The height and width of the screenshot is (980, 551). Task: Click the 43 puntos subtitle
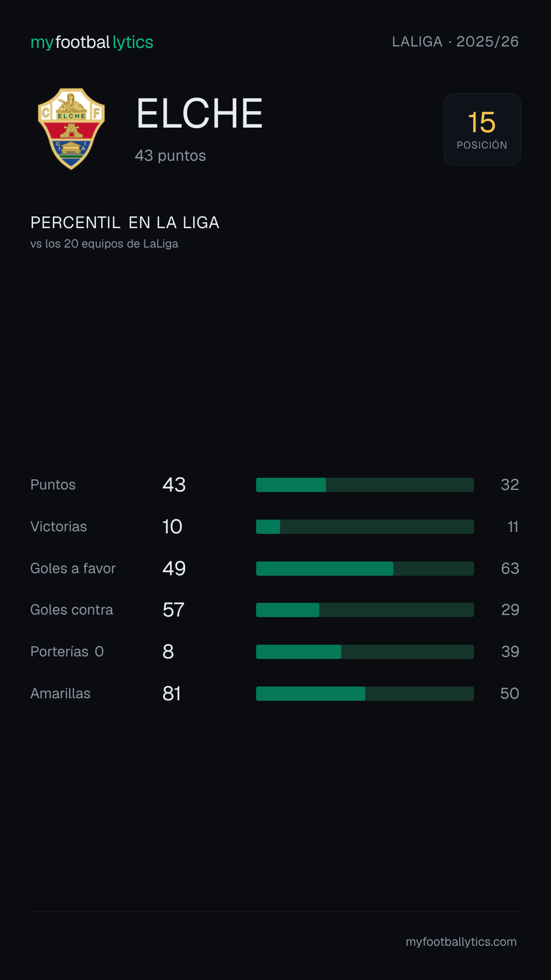click(x=170, y=156)
